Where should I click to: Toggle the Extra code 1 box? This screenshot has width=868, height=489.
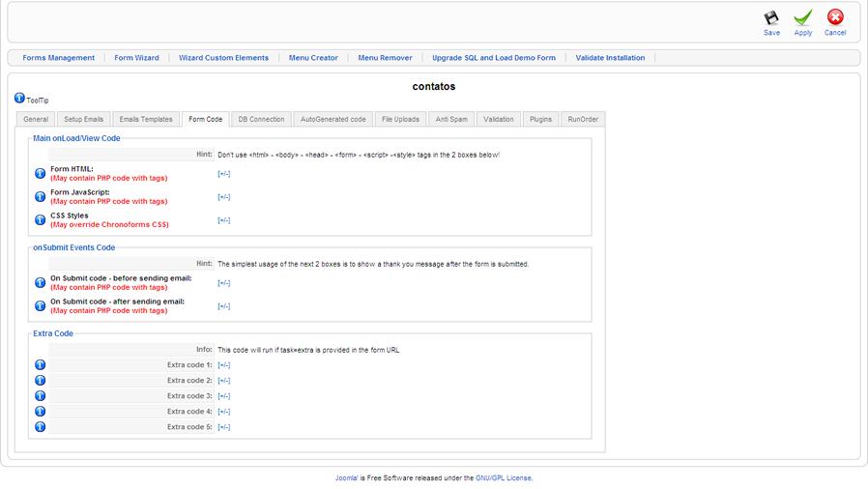[223, 365]
